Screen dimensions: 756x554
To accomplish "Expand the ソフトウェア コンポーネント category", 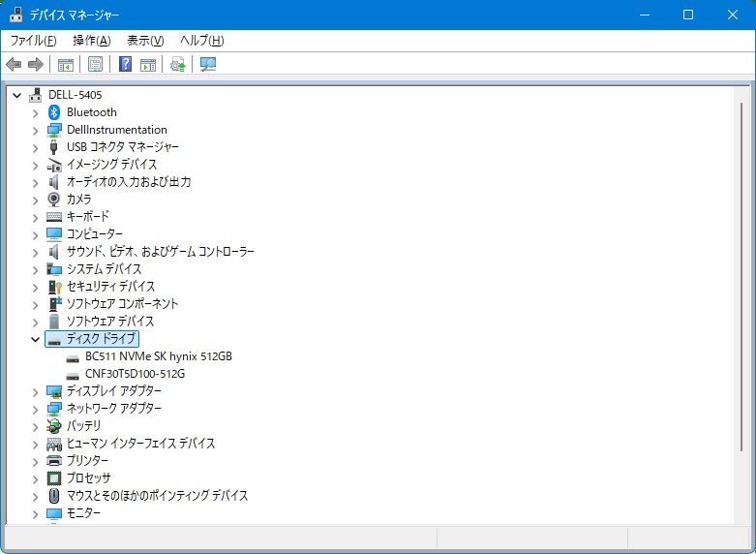I will pyautogui.click(x=35, y=305).
